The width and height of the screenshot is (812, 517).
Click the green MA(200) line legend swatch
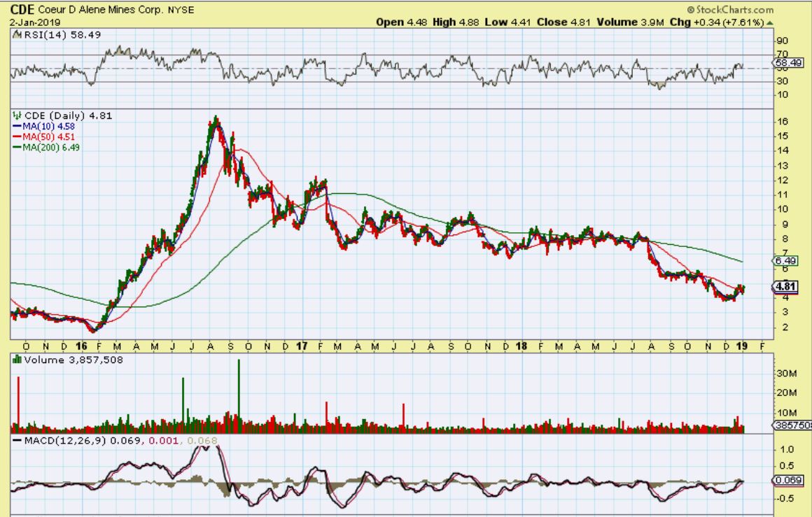pyautogui.click(x=17, y=148)
